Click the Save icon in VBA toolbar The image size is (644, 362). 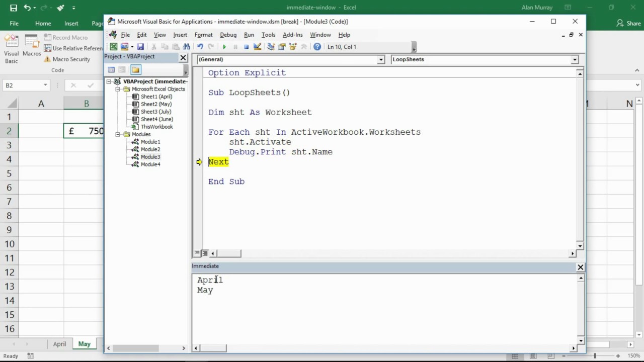[140, 47]
